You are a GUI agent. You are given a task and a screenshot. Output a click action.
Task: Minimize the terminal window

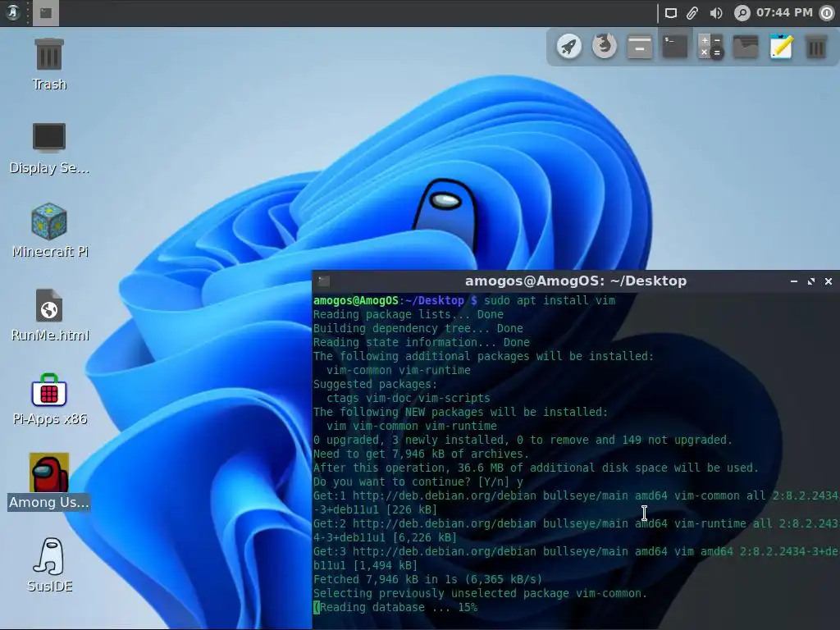[794, 281]
